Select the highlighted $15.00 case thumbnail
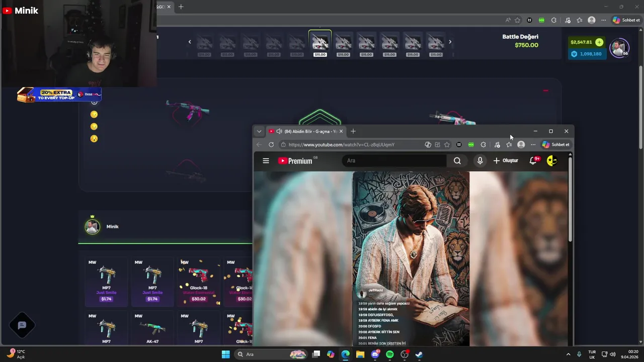This screenshot has height=362, width=644. 320,44
